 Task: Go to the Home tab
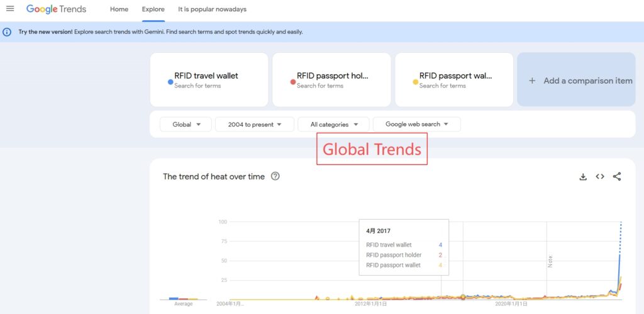(x=119, y=9)
